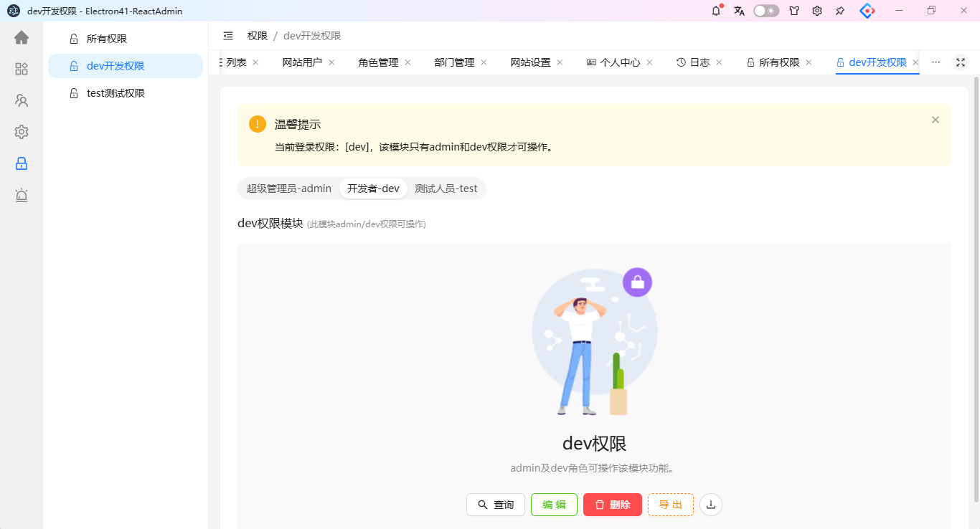Click the 查询 search button
This screenshot has width=980, height=529.
pos(496,505)
